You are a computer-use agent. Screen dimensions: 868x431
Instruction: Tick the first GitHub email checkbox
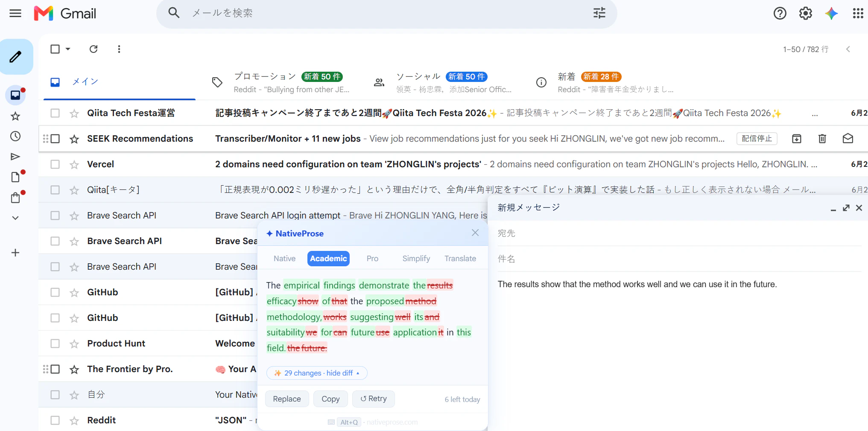pos(55,292)
